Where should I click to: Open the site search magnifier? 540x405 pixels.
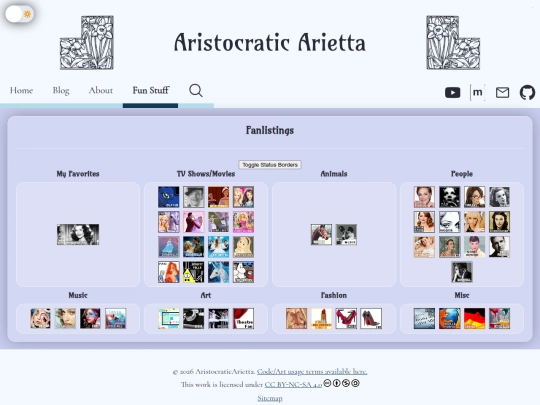point(196,91)
